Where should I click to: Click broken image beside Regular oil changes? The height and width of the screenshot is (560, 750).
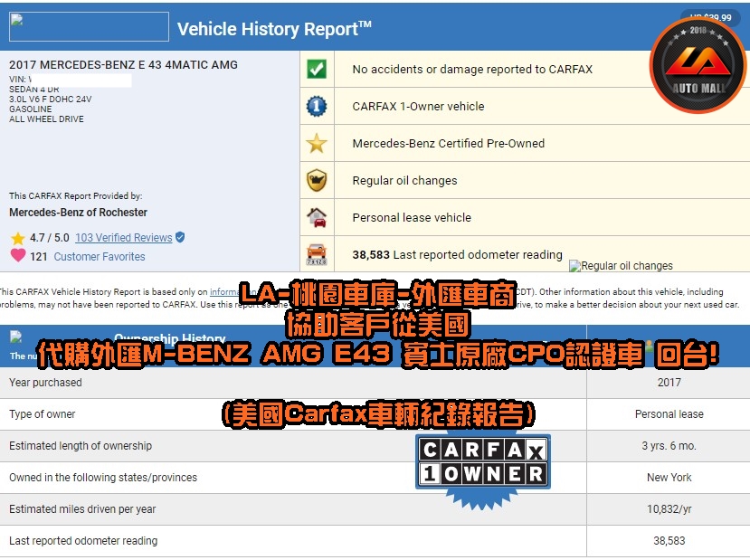[x=574, y=266]
